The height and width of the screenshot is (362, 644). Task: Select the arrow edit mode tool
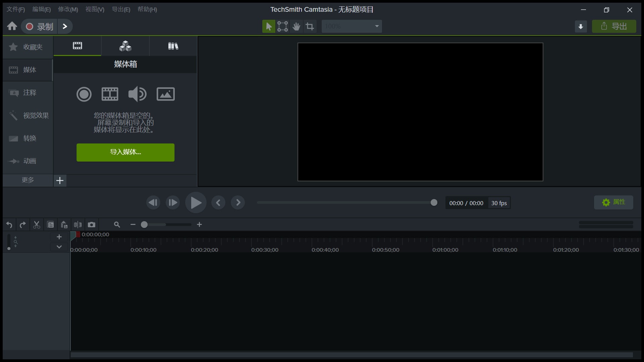(x=269, y=26)
